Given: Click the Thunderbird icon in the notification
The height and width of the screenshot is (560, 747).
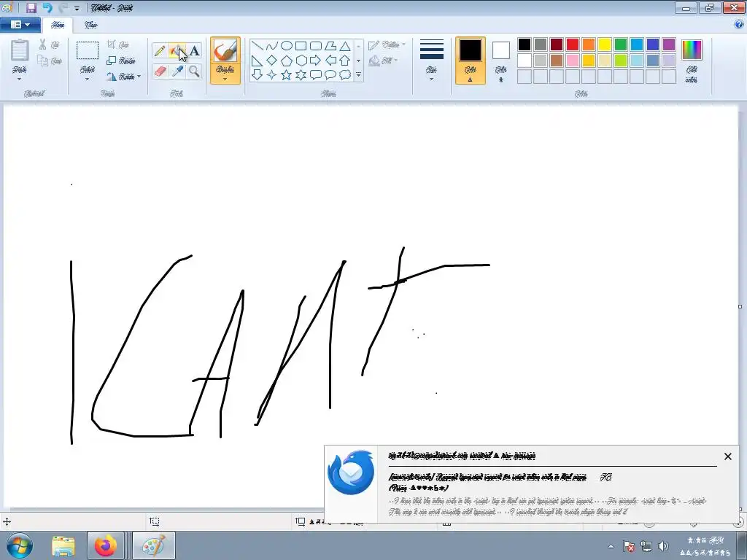Looking at the screenshot, I should point(351,472).
